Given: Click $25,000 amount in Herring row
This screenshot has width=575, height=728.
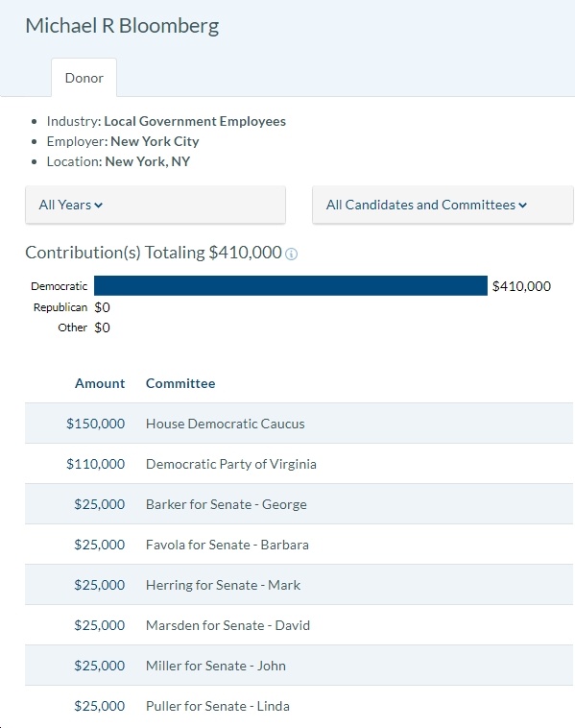Looking at the screenshot, I should pyautogui.click(x=99, y=585).
